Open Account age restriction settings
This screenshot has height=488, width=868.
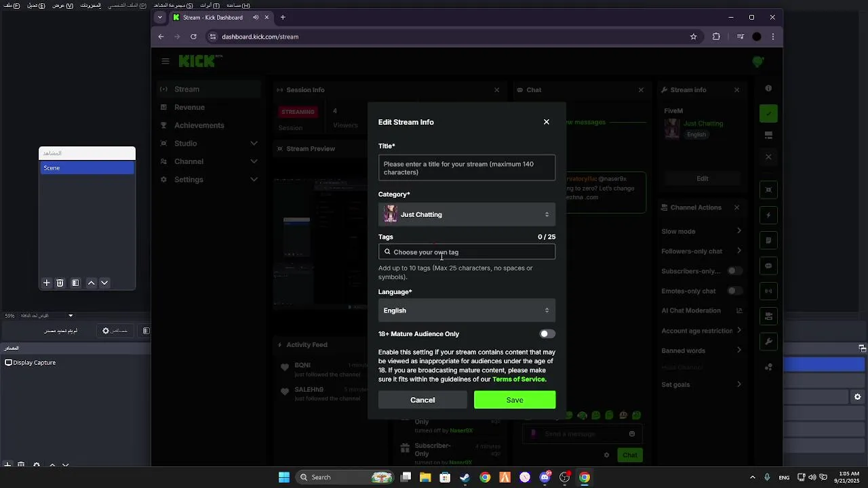pyautogui.click(x=702, y=331)
